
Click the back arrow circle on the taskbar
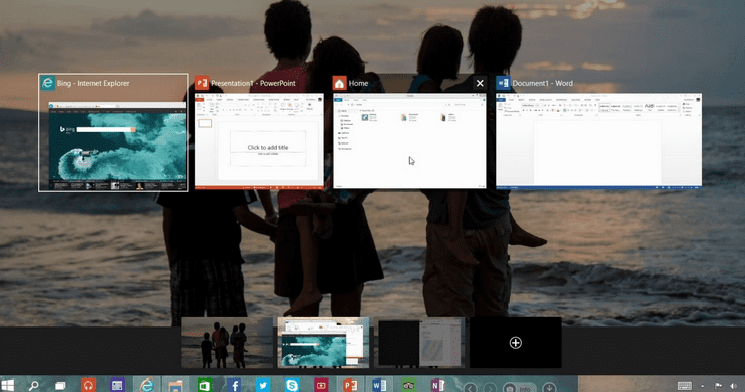tap(470, 388)
